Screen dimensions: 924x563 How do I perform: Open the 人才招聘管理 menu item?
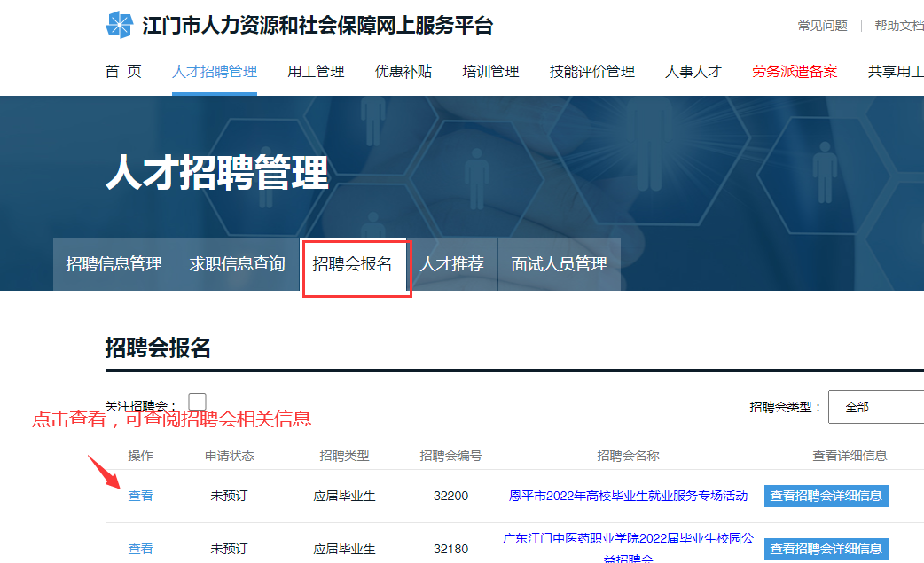pyautogui.click(x=215, y=72)
